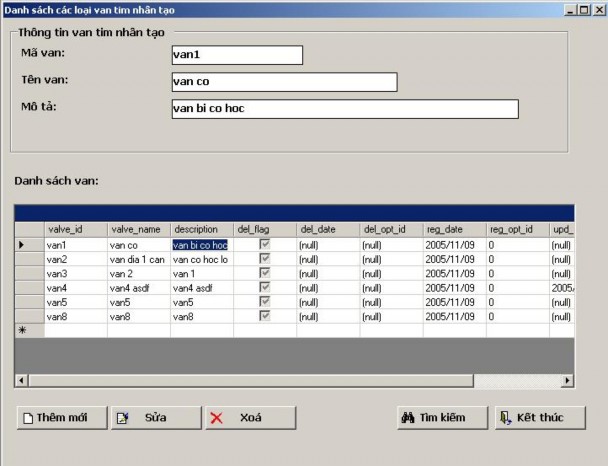The image size is (608, 466).
Task: Click the edit icon on Sửa button
Action: point(122,418)
